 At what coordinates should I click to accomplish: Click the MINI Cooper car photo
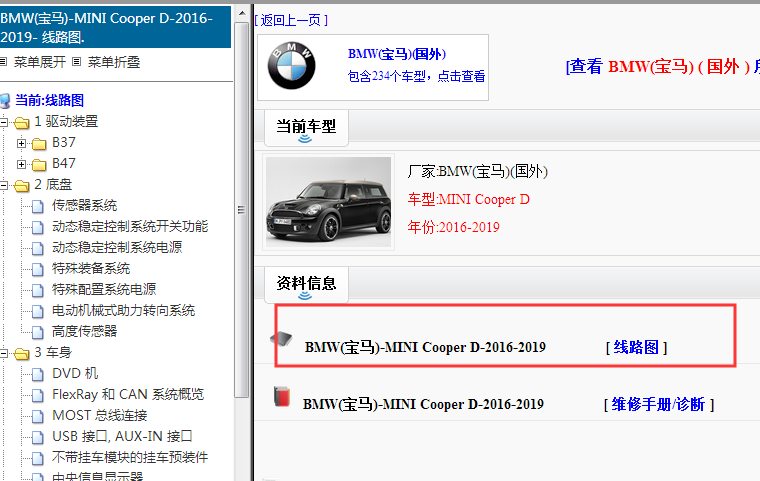pyautogui.click(x=329, y=202)
